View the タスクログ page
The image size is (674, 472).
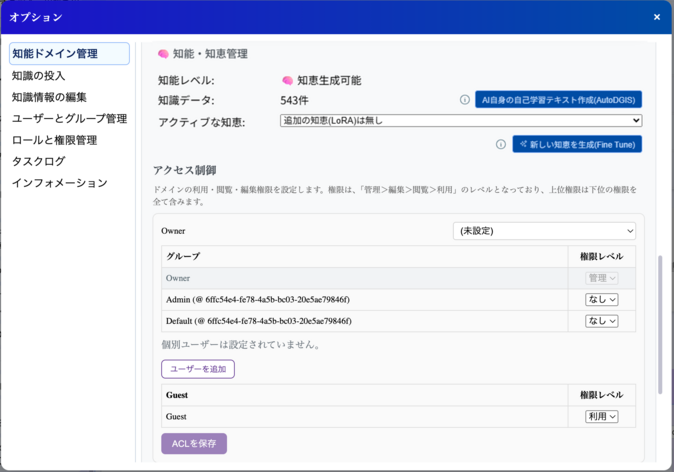[38, 162]
